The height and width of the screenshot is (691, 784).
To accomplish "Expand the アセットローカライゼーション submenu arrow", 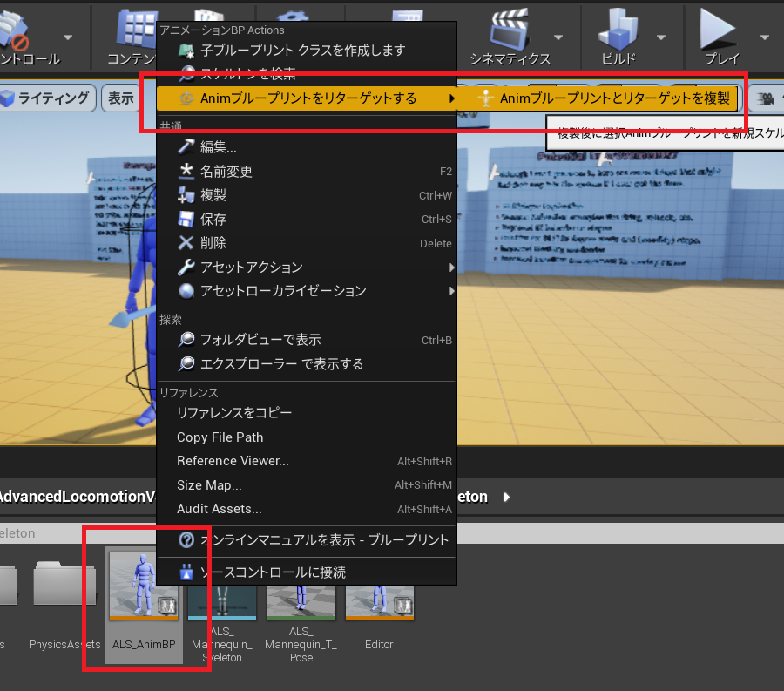I will [x=451, y=291].
